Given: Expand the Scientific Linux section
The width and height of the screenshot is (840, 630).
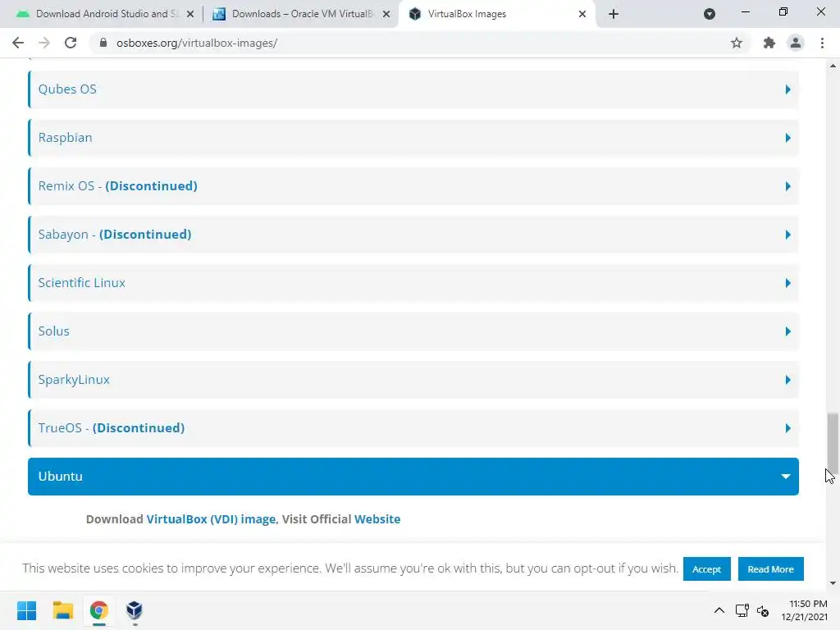Looking at the screenshot, I should [x=413, y=282].
